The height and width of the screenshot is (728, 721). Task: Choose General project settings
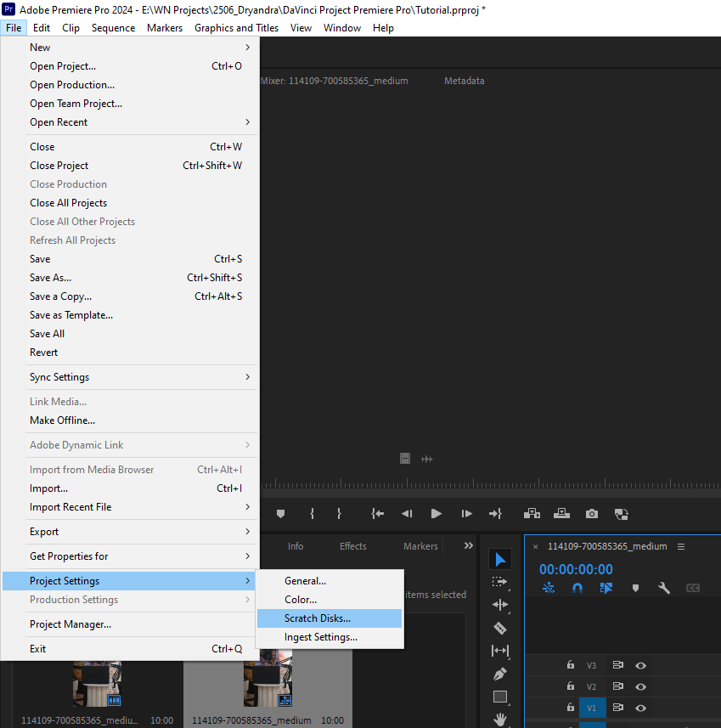(x=330, y=581)
